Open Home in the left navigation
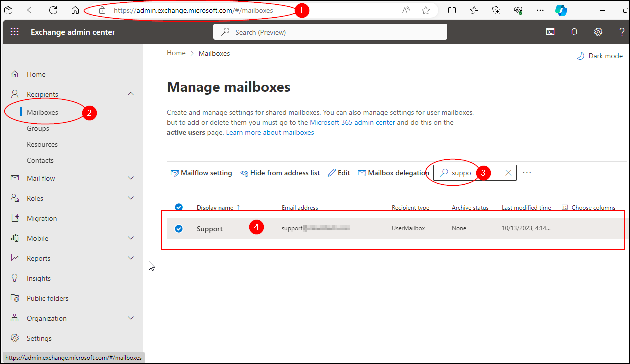The image size is (630, 364). coord(36,74)
